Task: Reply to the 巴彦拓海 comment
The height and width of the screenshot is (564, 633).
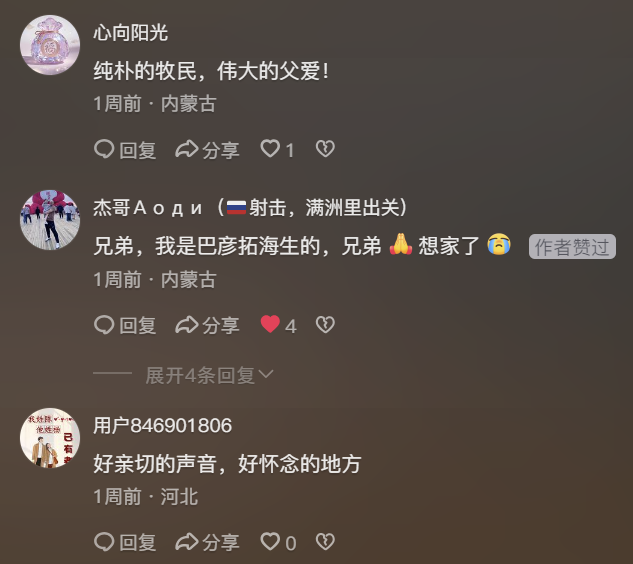Action: click(x=125, y=325)
